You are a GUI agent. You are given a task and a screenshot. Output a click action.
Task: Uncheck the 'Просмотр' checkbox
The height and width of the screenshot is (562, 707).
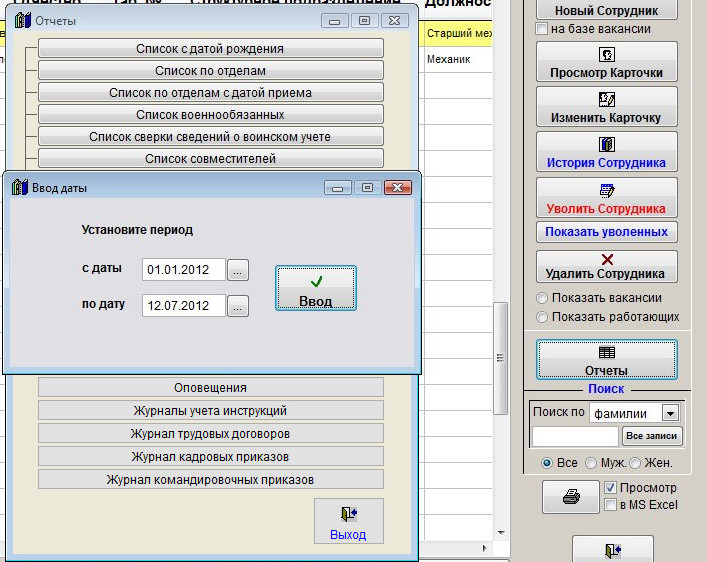(x=610, y=488)
